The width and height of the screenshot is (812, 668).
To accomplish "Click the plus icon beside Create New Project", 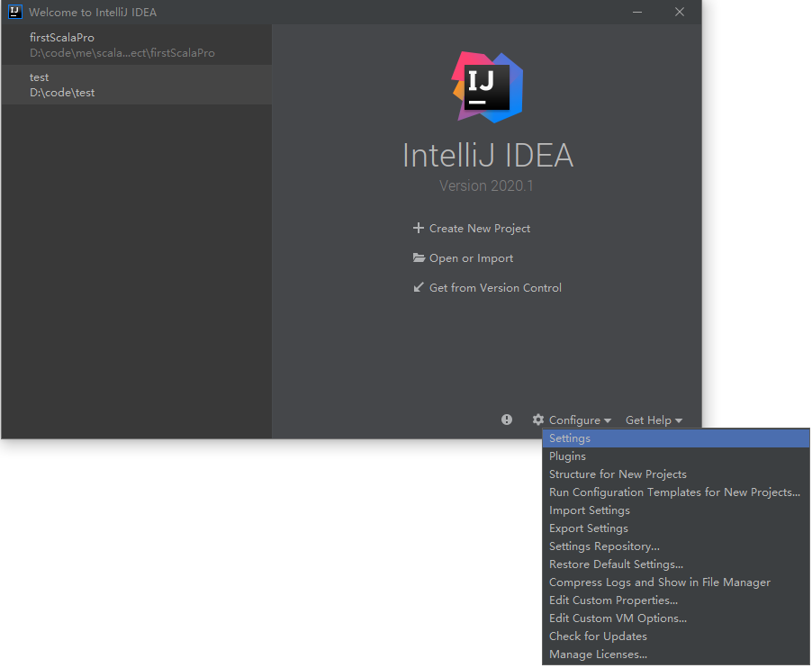I will [419, 228].
